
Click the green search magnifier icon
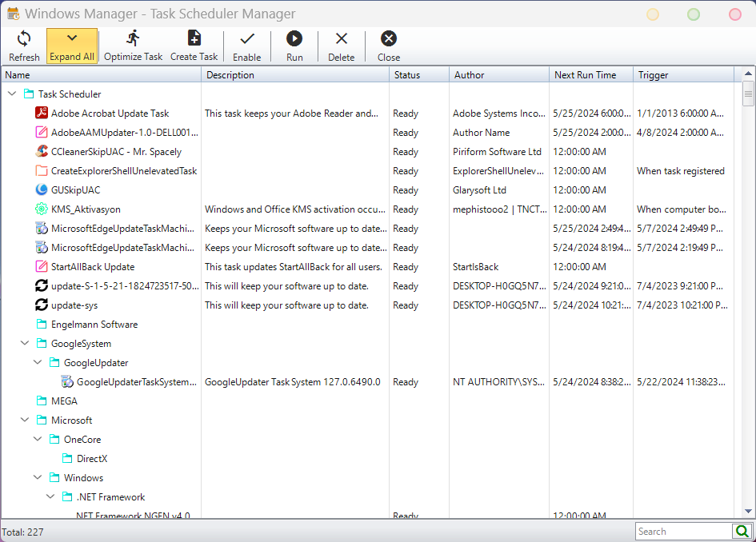[742, 531]
